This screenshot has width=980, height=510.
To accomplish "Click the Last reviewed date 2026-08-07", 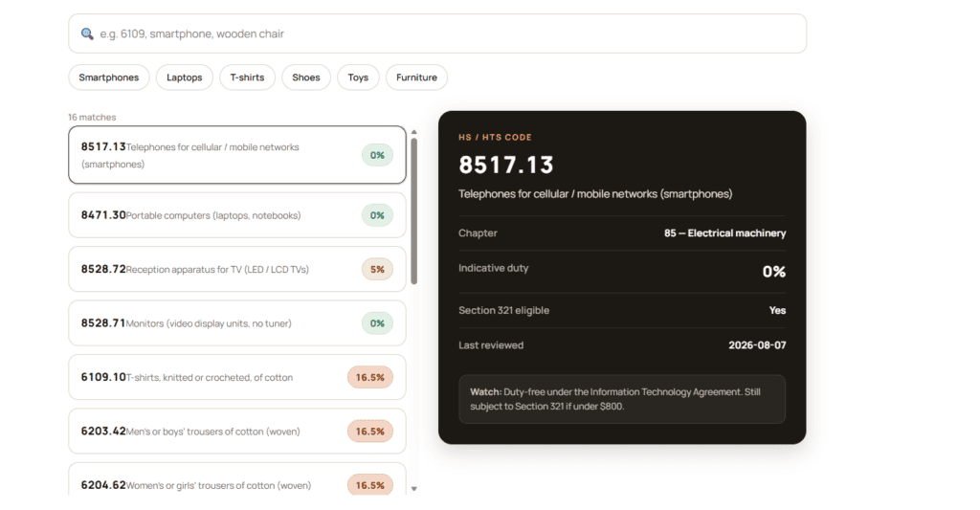I will click(x=757, y=345).
